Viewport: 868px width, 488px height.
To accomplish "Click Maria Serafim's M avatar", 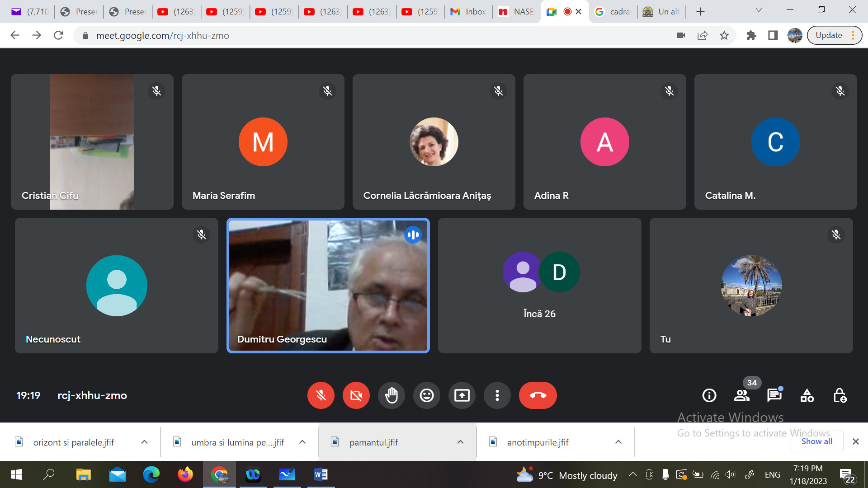I will coord(263,142).
